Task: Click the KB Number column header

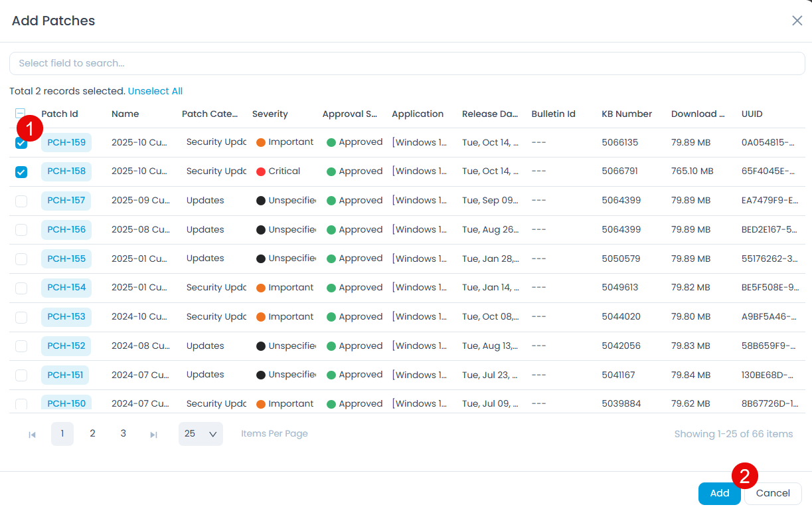Action: pos(626,114)
